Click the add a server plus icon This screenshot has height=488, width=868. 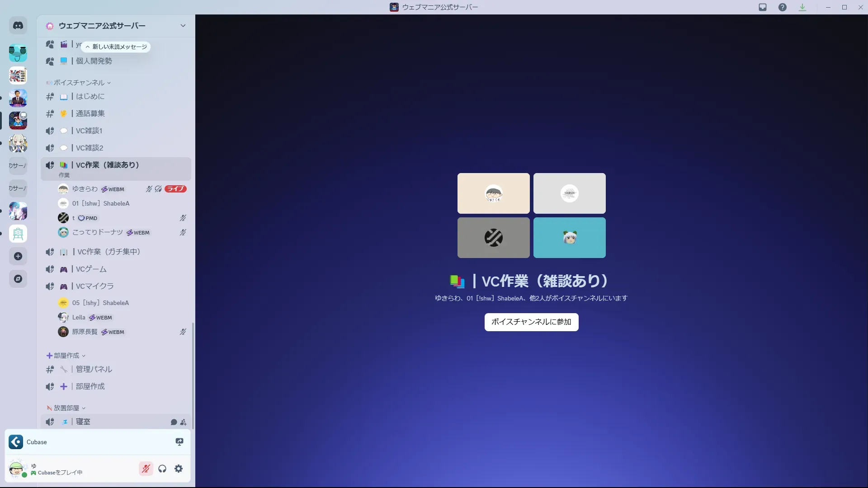pyautogui.click(x=18, y=256)
